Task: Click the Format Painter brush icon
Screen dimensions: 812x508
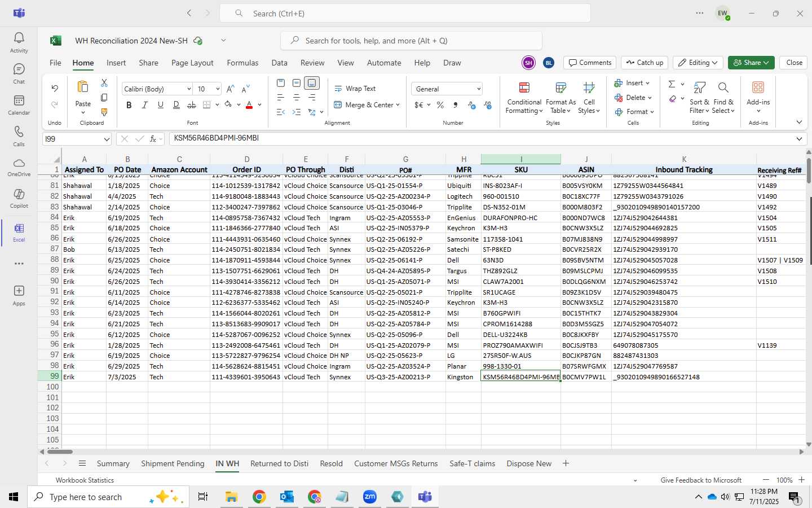Action: coord(104,112)
